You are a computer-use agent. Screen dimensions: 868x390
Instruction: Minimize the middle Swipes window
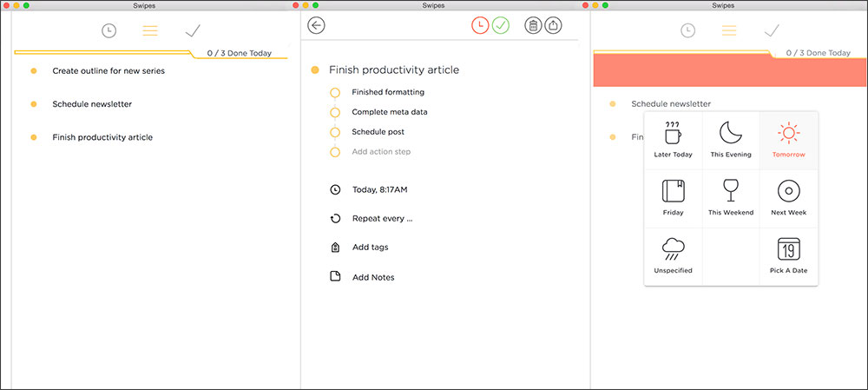click(x=305, y=5)
